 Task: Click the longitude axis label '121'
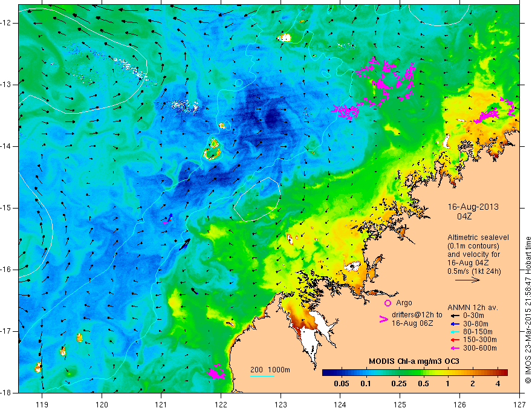click(x=161, y=404)
